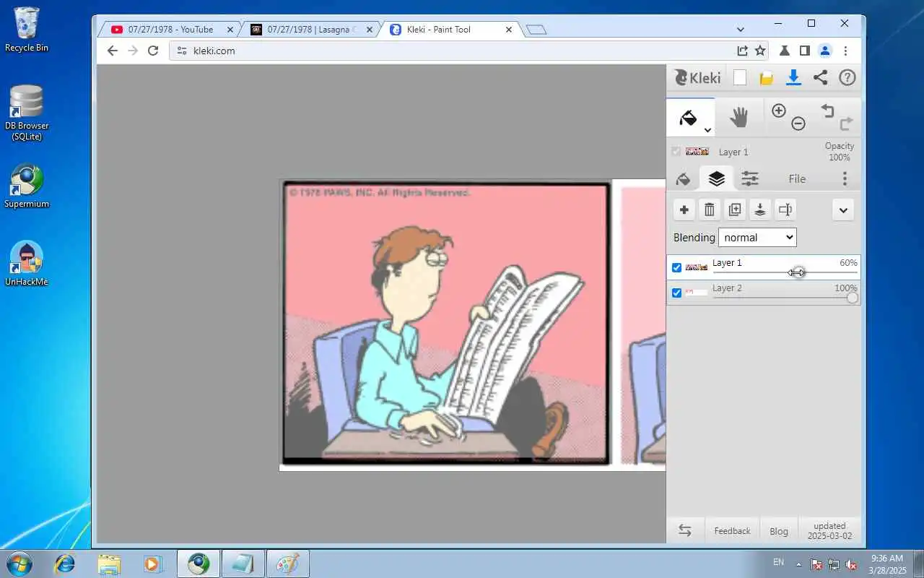
Task: Share this page from address bar
Action: pyautogui.click(x=742, y=51)
